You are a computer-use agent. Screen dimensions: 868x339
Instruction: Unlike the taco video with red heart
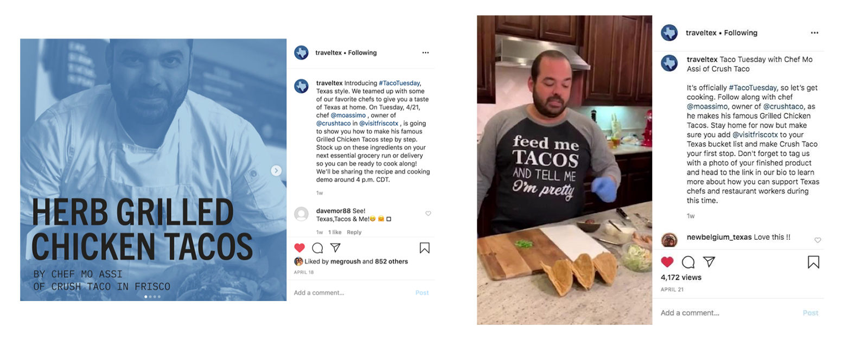tap(667, 263)
